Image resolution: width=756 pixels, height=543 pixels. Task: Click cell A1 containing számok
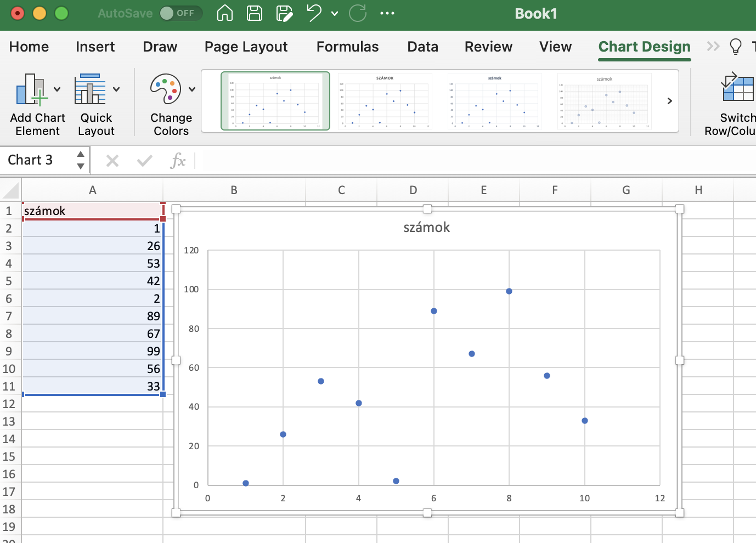92,211
